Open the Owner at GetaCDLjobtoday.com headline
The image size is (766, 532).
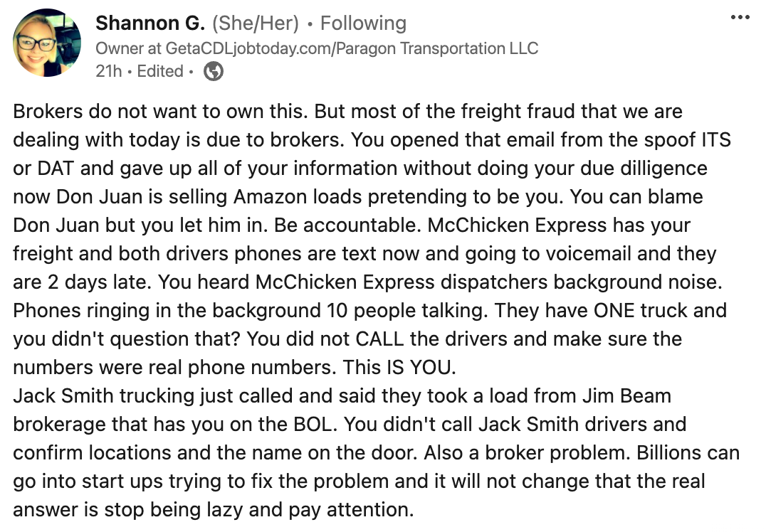pyautogui.click(x=317, y=48)
